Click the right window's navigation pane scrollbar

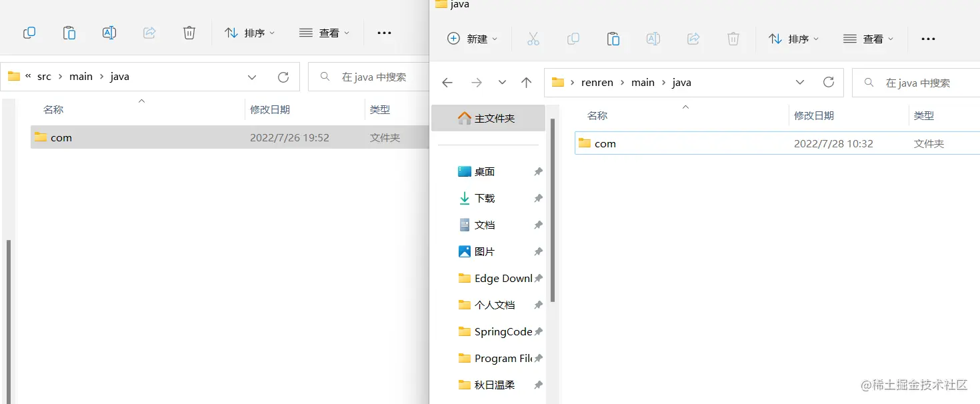click(553, 211)
